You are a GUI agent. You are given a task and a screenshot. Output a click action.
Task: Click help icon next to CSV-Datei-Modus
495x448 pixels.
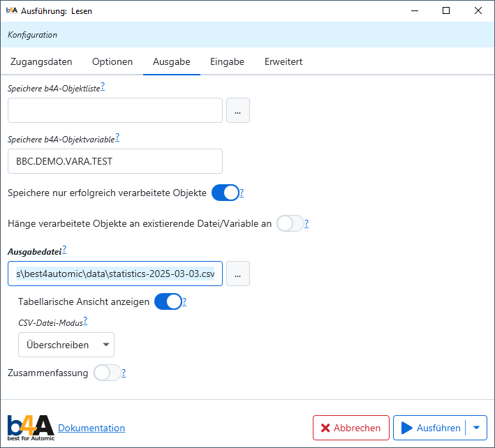[x=85, y=321]
